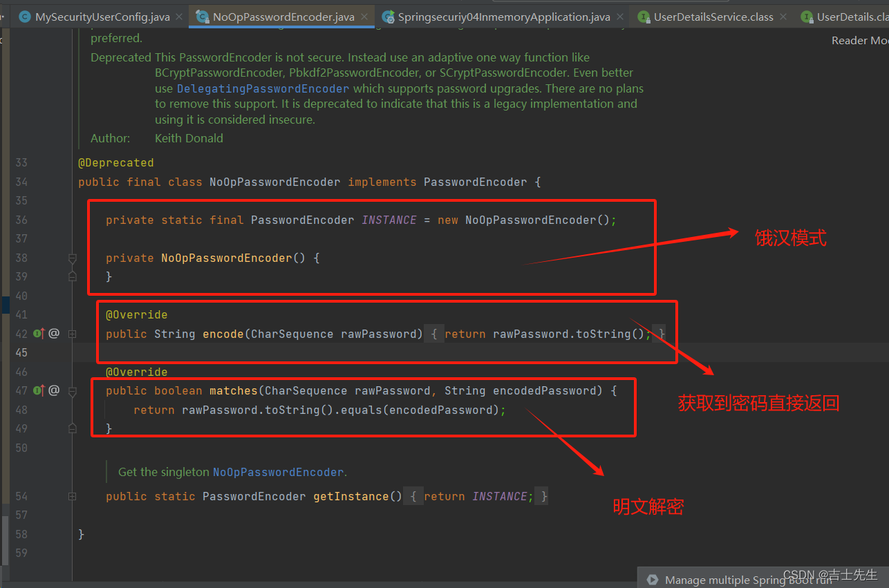Click the folded return INSTANCE body on line 54

[476, 497]
